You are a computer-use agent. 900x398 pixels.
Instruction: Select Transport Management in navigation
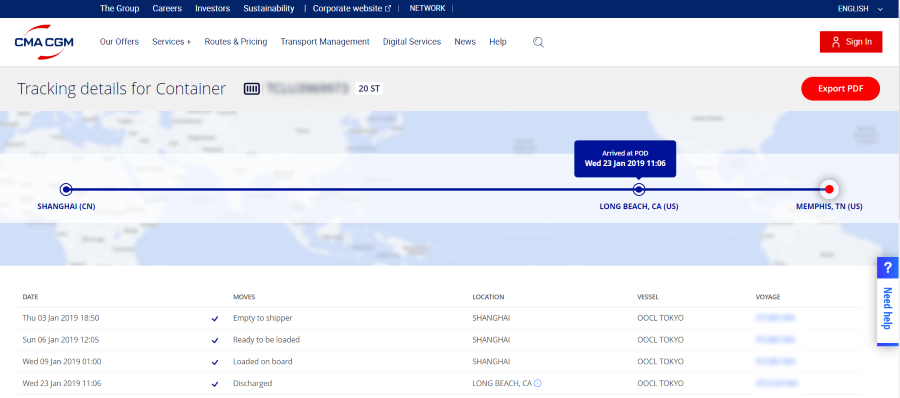[325, 42]
